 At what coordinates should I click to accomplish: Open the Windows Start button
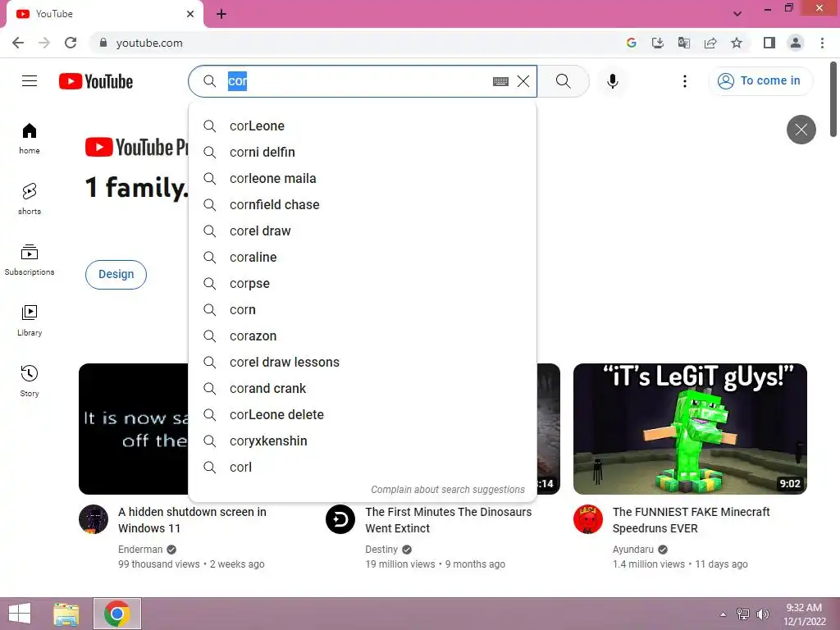click(20, 614)
